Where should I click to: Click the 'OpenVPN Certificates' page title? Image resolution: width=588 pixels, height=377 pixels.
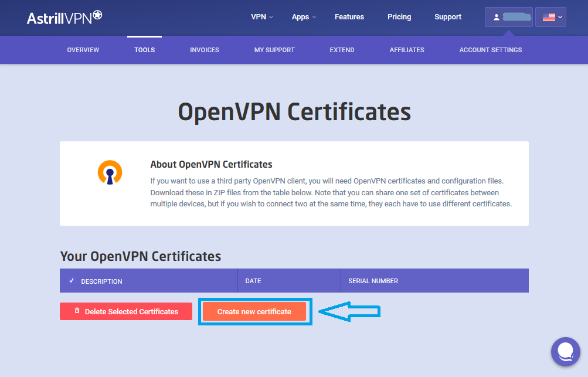point(294,112)
